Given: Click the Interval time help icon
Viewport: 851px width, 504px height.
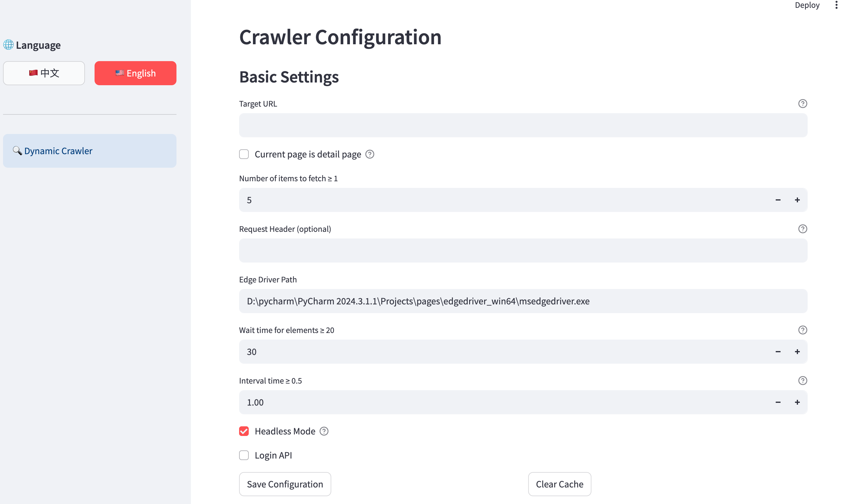Looking at the screenshot, I should click(x=803, y=381).
